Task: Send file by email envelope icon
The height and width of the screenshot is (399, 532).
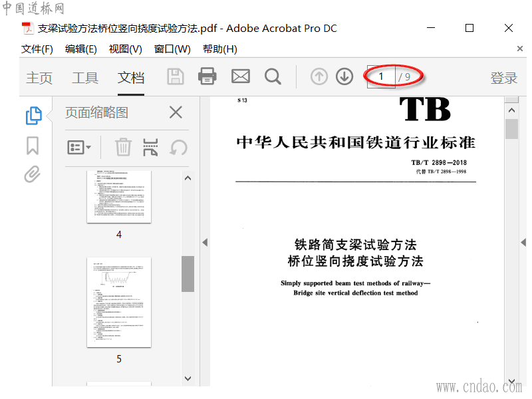Action: pos(241,76)
